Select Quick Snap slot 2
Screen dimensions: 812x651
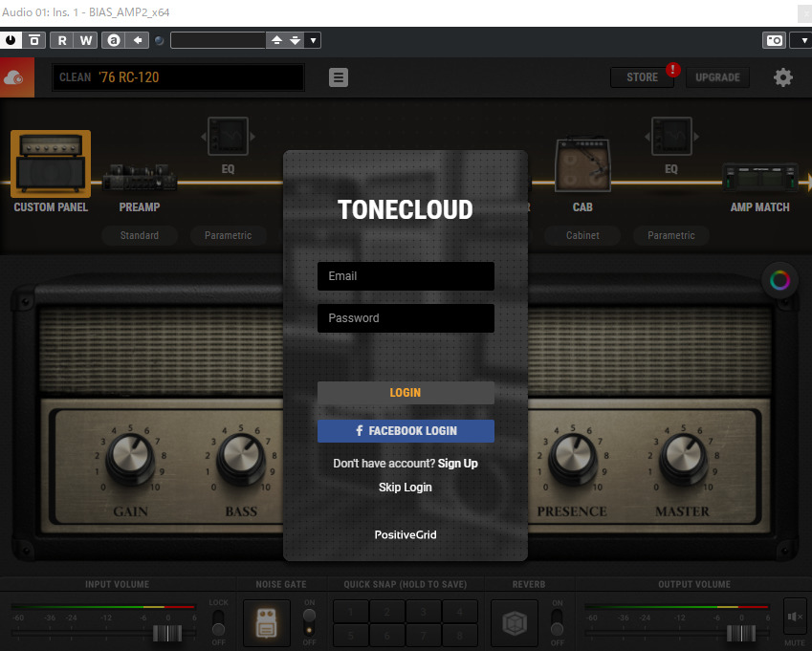(386, 612)
